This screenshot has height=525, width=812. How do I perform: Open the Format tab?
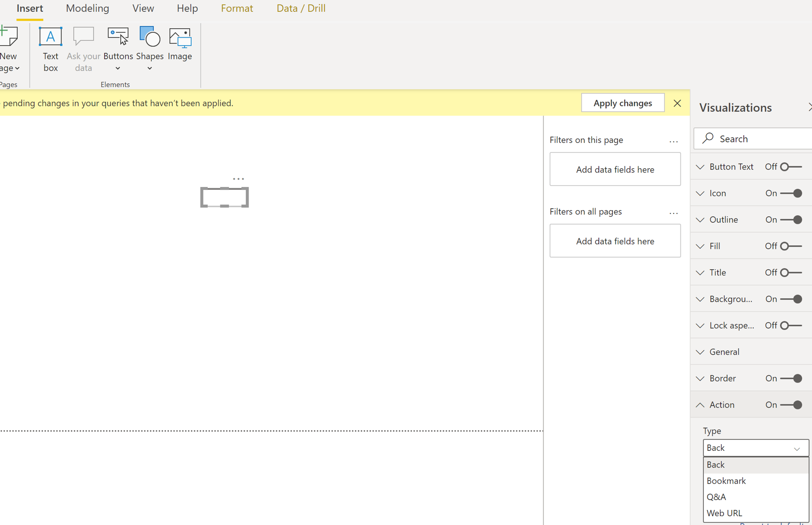(237, 8)
